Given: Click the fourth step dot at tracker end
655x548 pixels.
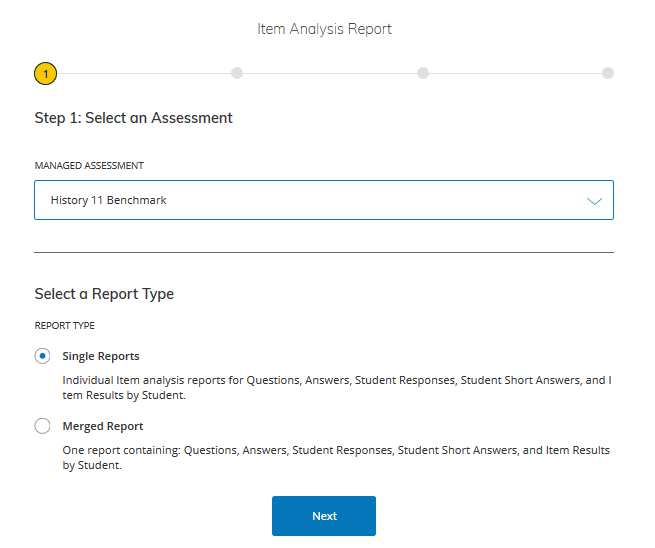Looking at the screenshot, I should 608,73.
